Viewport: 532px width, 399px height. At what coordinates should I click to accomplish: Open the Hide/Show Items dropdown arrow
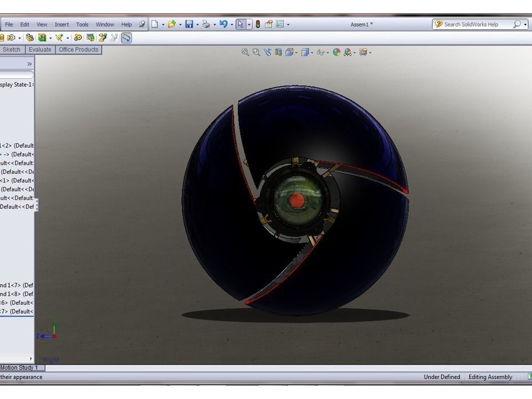coord(328,53)
